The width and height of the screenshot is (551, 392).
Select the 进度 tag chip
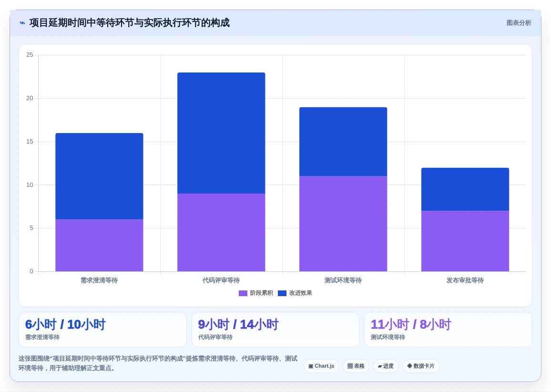coord(386,366)
